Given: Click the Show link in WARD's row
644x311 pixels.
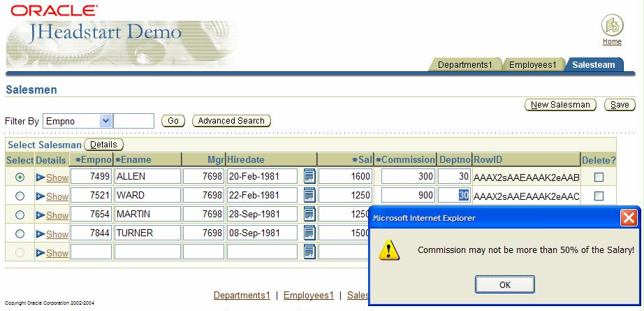Looking at the screenshot, I should pos(57,197).
